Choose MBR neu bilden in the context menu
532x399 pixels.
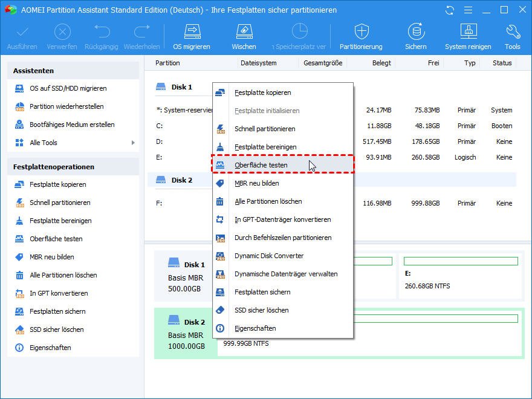coord(283,183)
